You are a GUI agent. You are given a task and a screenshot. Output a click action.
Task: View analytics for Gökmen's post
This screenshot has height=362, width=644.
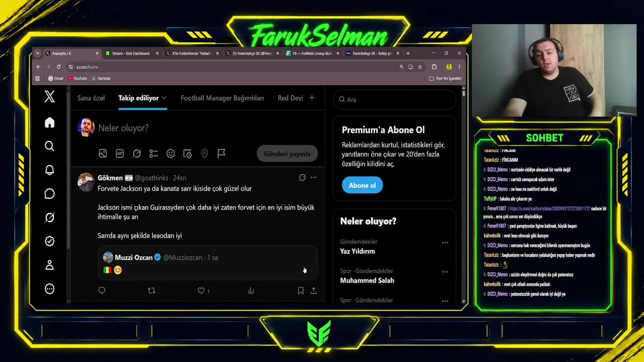[x=251, y=291]
